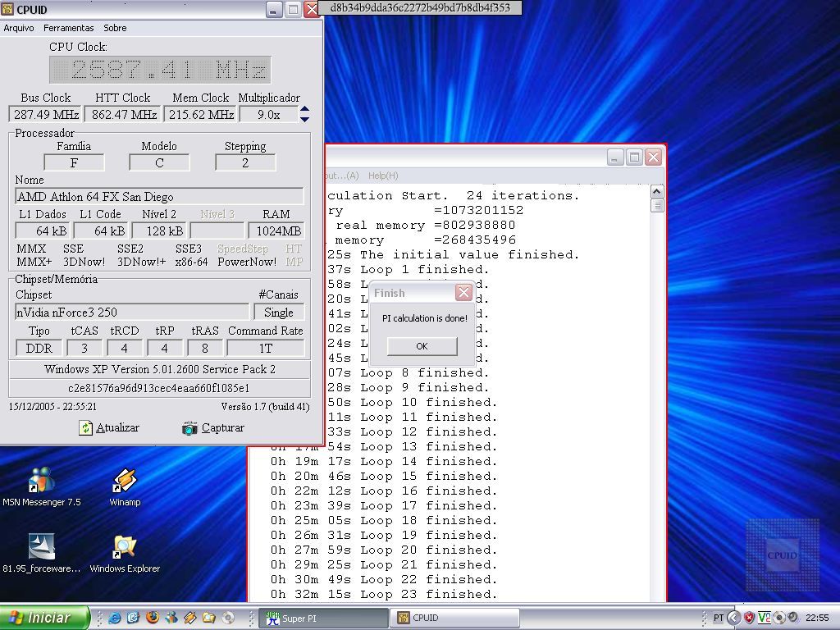
Task: Click the Stepping value 2
Action: (x=245, y=163)
